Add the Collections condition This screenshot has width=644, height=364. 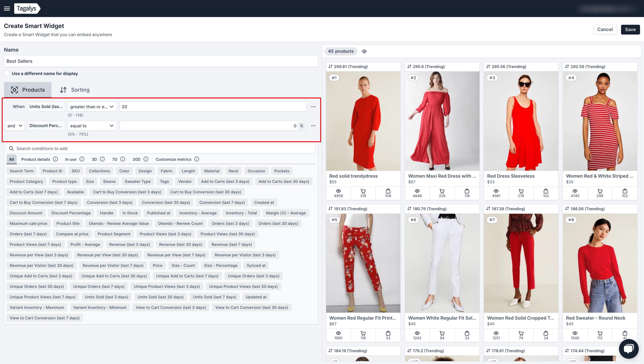(x=99, y=171)
